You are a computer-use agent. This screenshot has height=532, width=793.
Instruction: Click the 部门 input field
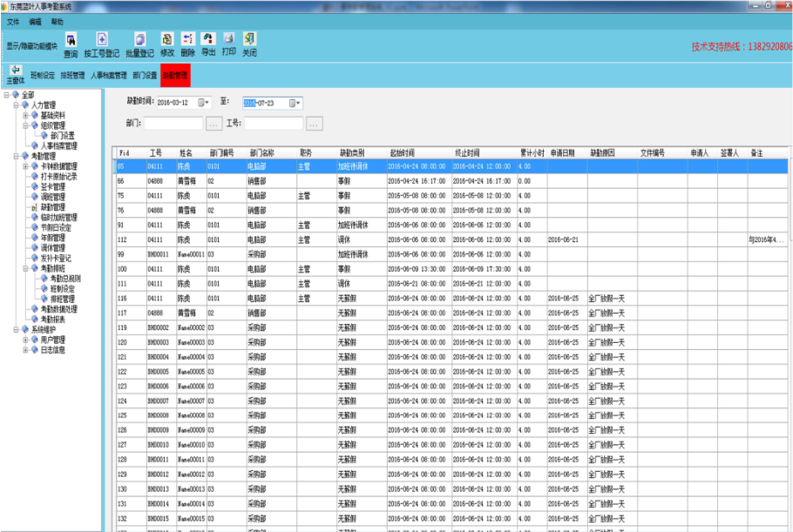tap(173, 124)
